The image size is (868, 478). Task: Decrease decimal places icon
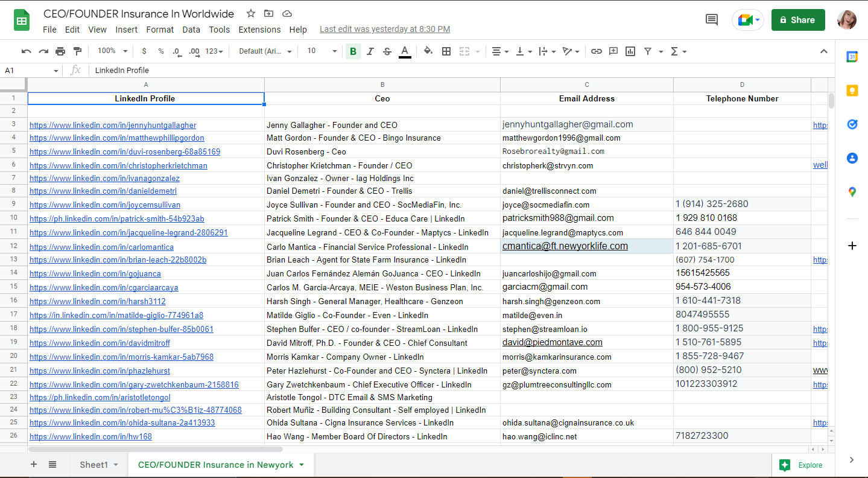point(177,51)
